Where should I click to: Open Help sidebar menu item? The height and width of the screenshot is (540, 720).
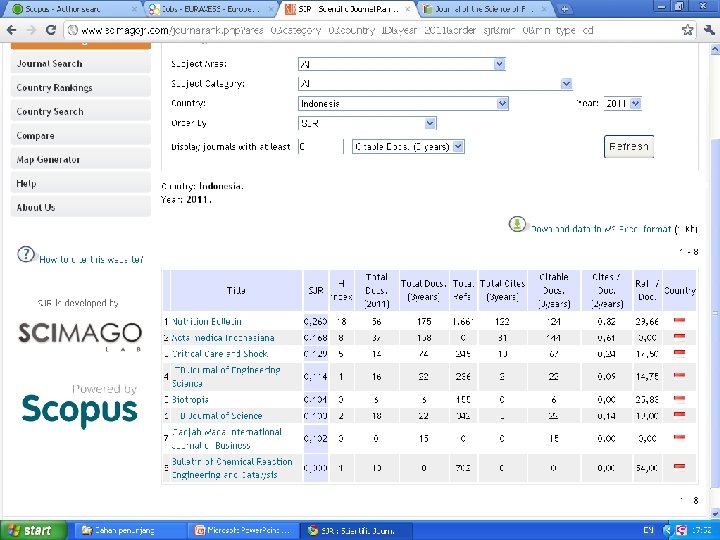point(80,183)
